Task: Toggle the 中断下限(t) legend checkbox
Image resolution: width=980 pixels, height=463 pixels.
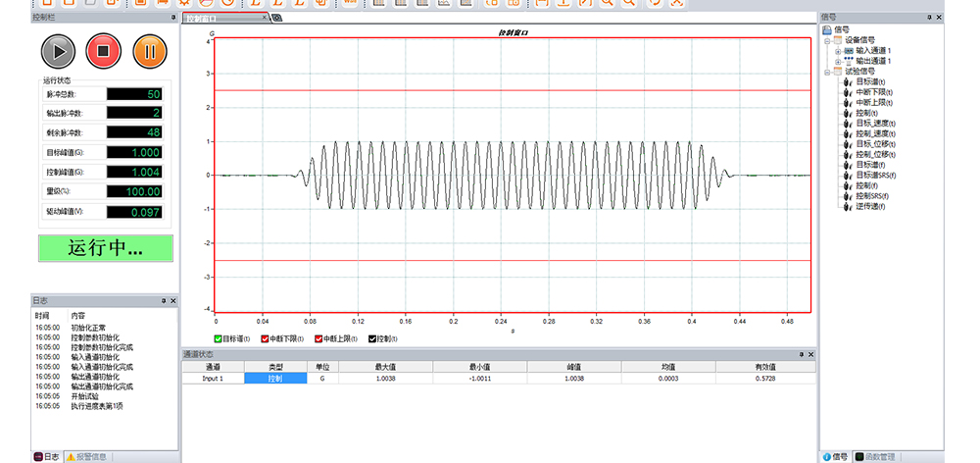Action: pos(265,338)
